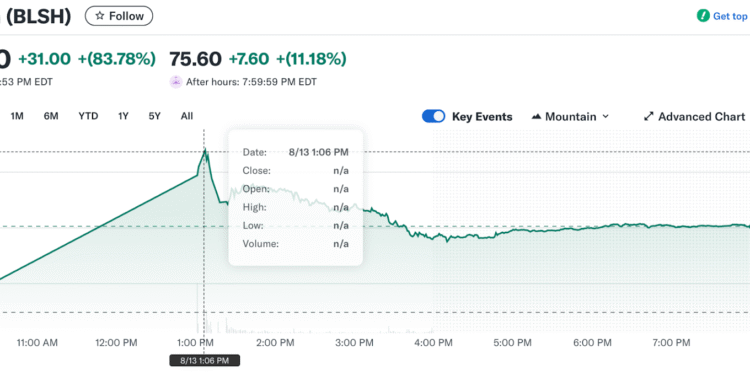Image resolution: width=750 pixels, height=375 pixels.
Task: Click the +(11.18%) after-hours percent
Action: click(x=311, y=59)
